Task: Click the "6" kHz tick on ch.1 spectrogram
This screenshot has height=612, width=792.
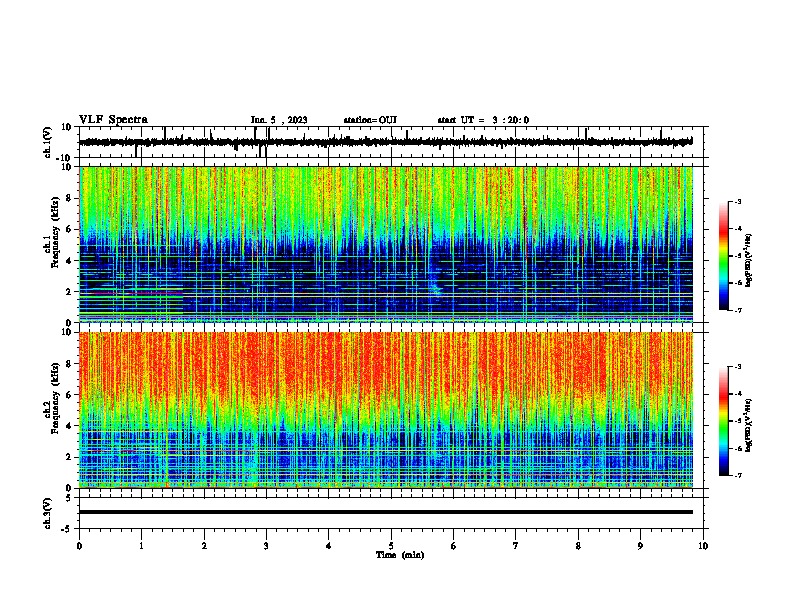Action: coord(69,229)
